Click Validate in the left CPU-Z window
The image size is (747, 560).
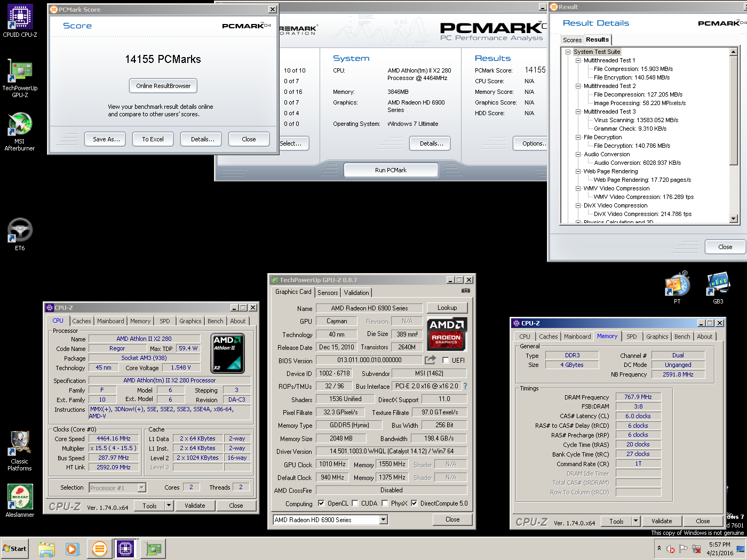(195, 506)
